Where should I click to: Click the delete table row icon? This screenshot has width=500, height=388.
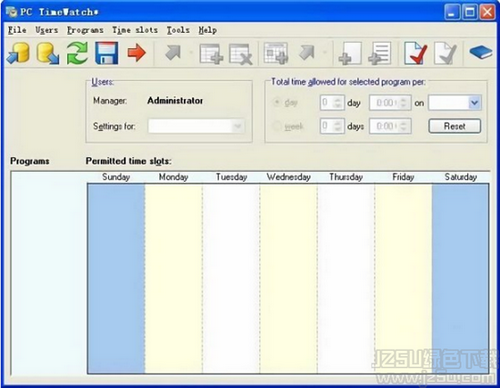point(241,54)
